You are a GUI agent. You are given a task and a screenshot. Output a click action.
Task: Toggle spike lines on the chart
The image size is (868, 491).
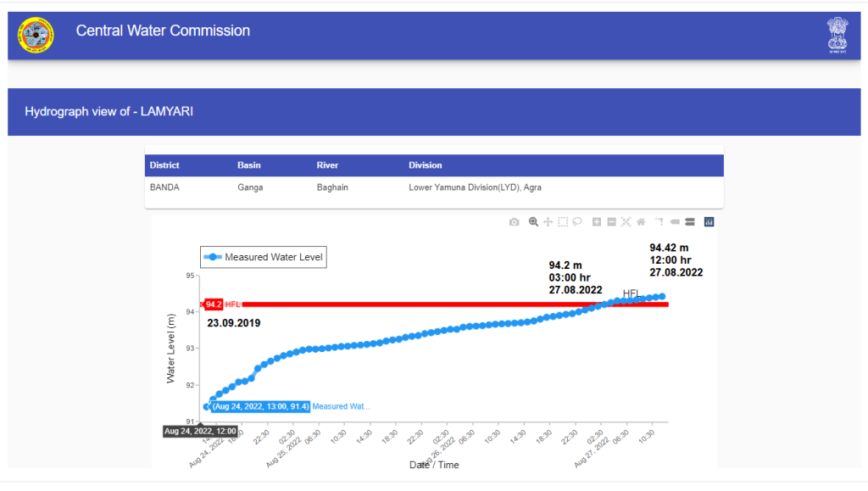pyautogui.click(x=659, y=222)
